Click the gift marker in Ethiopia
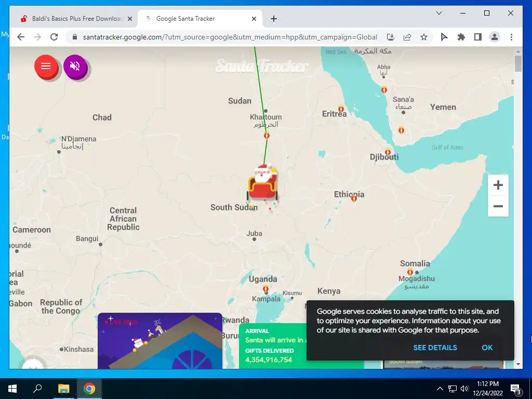 (354, 198)
